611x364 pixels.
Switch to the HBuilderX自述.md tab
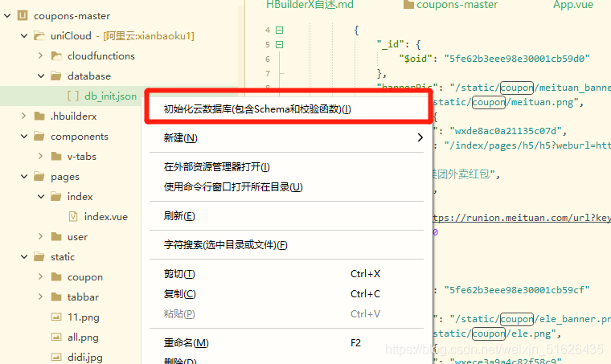tap(310, 5)
